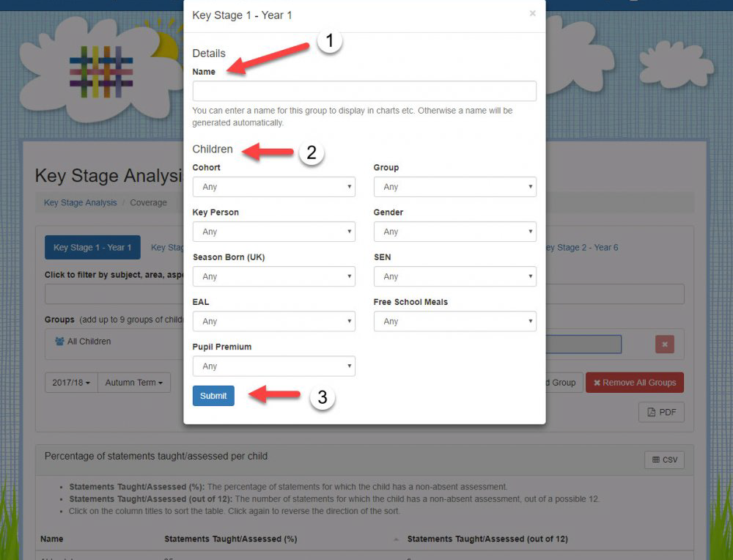Expand the EAL dropdown
Image resolution: width=733 pixels, height=560 pixels.
pyautogui.click(x=273, y=321)
